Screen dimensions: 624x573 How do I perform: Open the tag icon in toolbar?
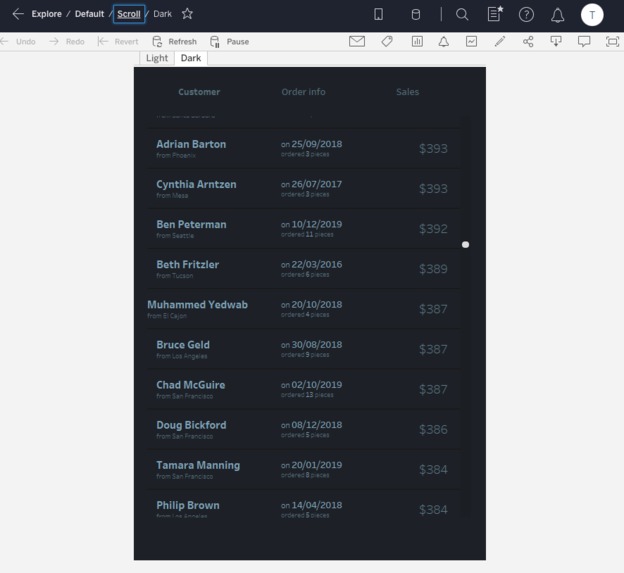coord(387,41)
